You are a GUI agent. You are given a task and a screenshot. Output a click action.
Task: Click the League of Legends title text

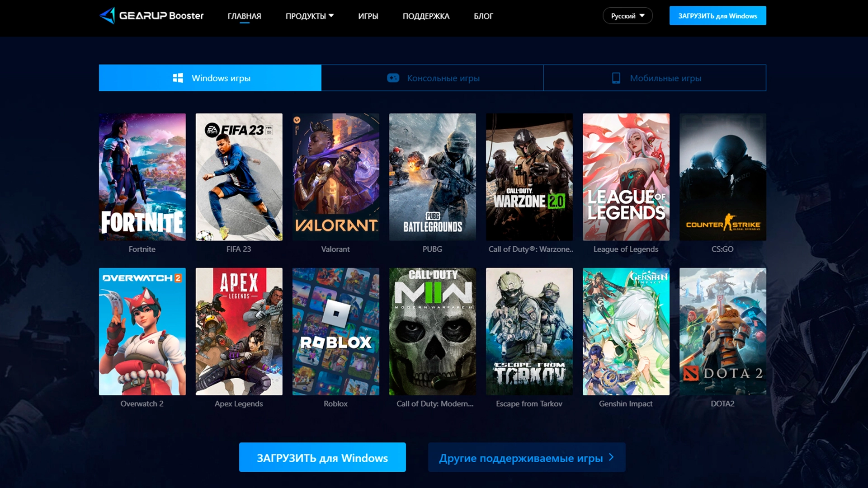tap(626, 249)
